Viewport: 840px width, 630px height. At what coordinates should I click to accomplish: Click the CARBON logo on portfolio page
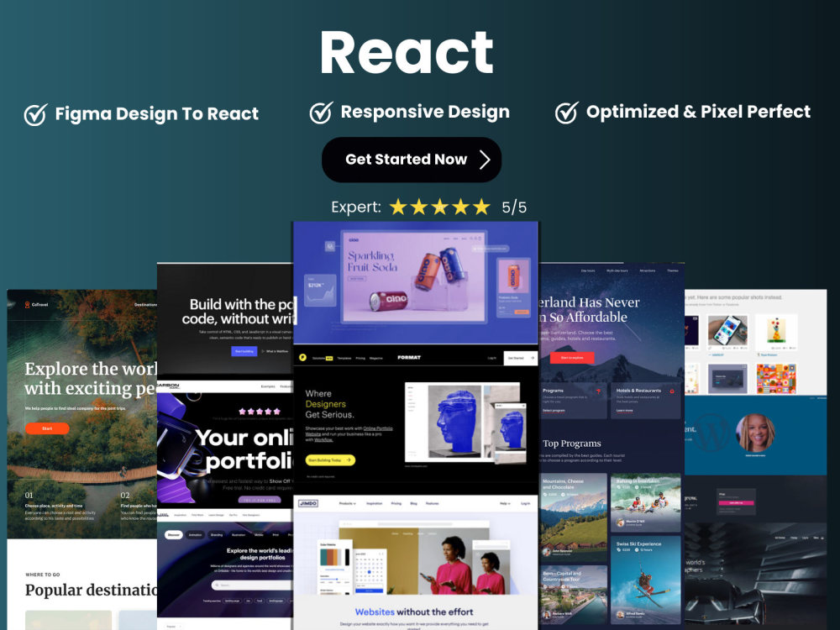click(168, 386)
